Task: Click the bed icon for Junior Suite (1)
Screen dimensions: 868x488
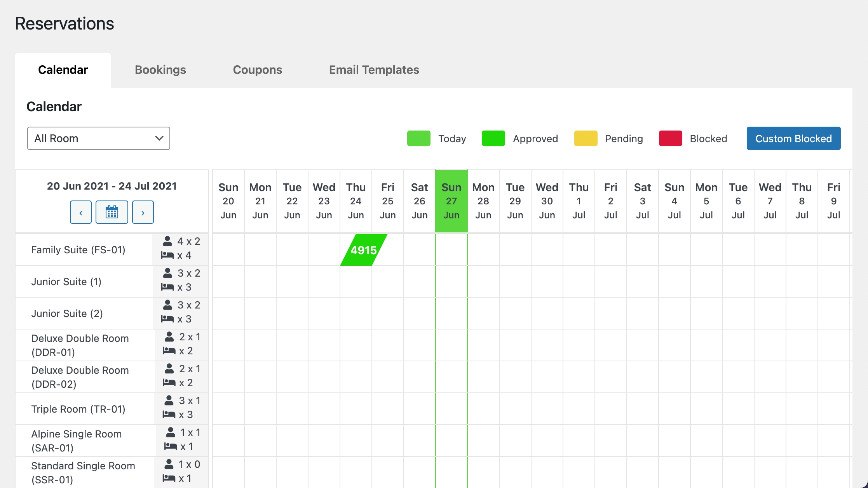Action: coord(167,287)
